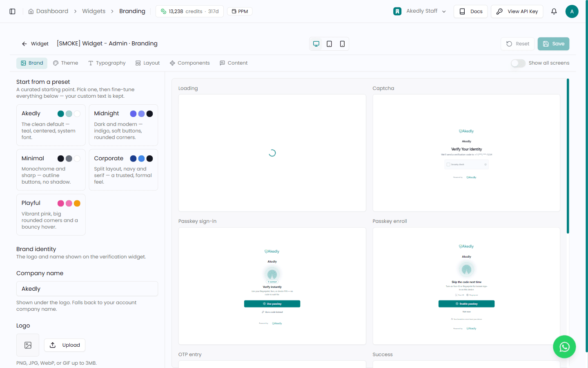Image resolution: width=588 pixels, height=368 pixels.
Task: Click the Branding breadcrumb
Action: point(132,11)
